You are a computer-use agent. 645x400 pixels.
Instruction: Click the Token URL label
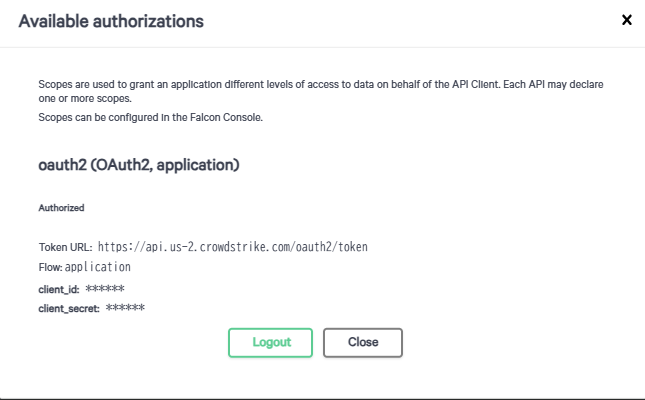pyautogui.click(x=65, y=247)
